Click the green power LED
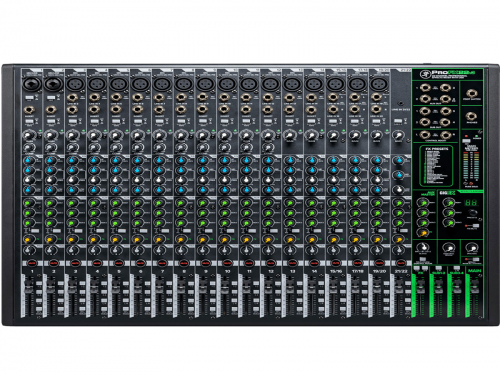500x375 pixels. [477, 136]
